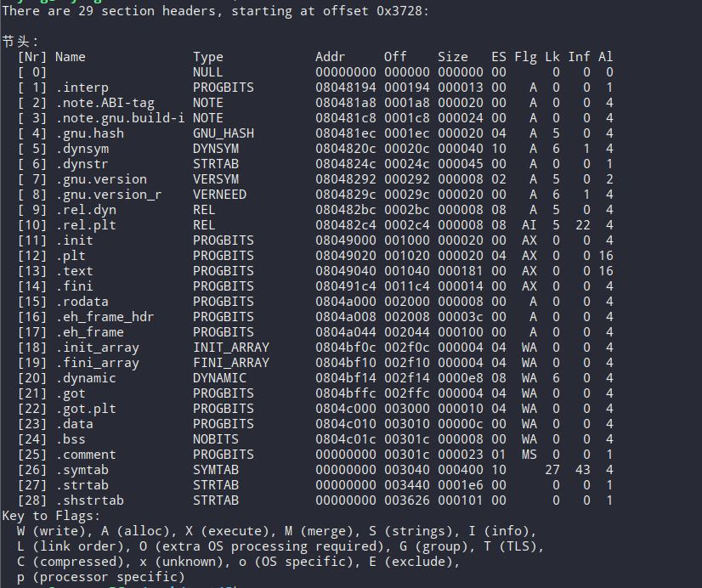Click the .note.gnu.build-i section name
This screenshot has width=702, height=588.
pyautogui.click(x=120, y=118)
